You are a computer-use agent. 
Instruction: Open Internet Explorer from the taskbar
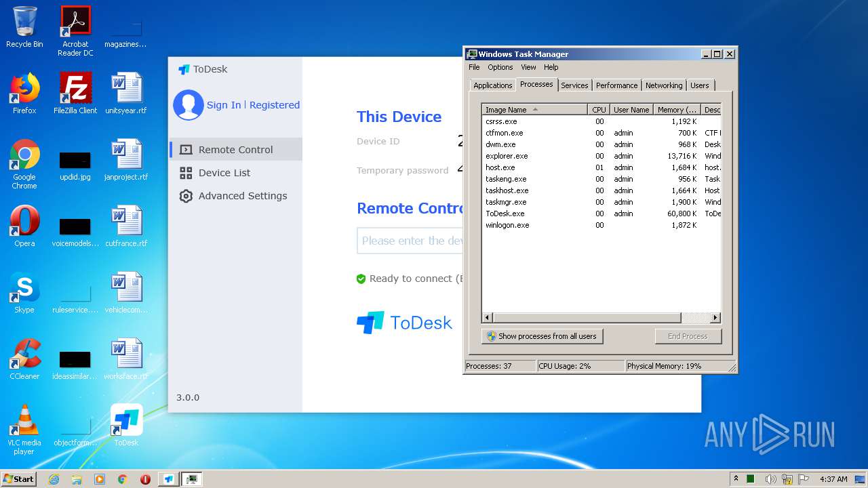(x=54, y=479)
